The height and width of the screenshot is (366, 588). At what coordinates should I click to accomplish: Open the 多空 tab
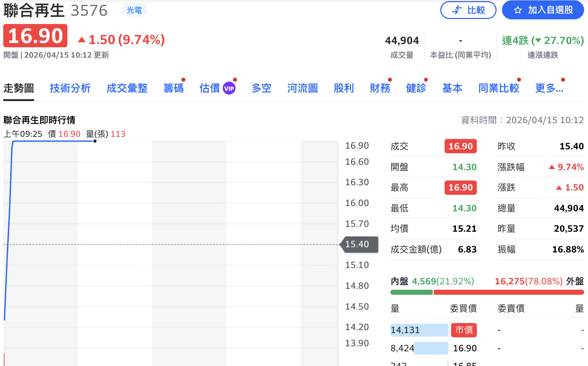pyautogui.click(x=261, y=88)
